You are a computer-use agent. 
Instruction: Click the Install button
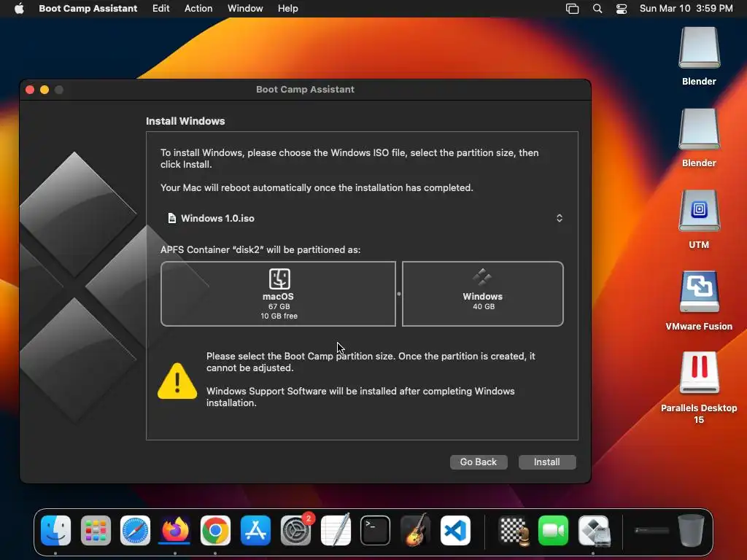pyautogui.click(x=547, y=462)
